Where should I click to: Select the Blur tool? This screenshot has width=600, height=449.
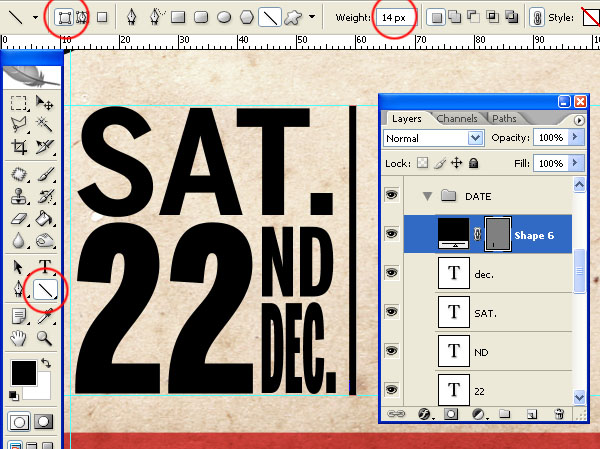(18, 241)
